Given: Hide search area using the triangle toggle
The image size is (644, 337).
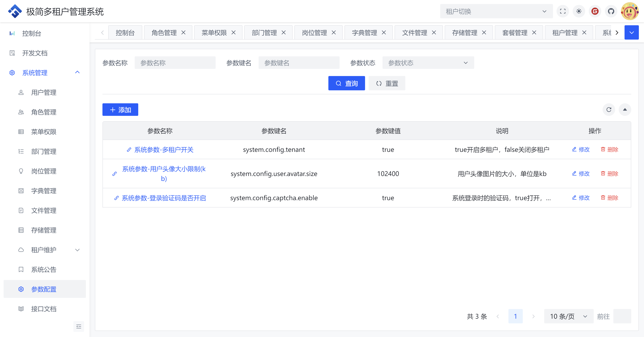Looking at the screenshot, I should tap(625, 110).
